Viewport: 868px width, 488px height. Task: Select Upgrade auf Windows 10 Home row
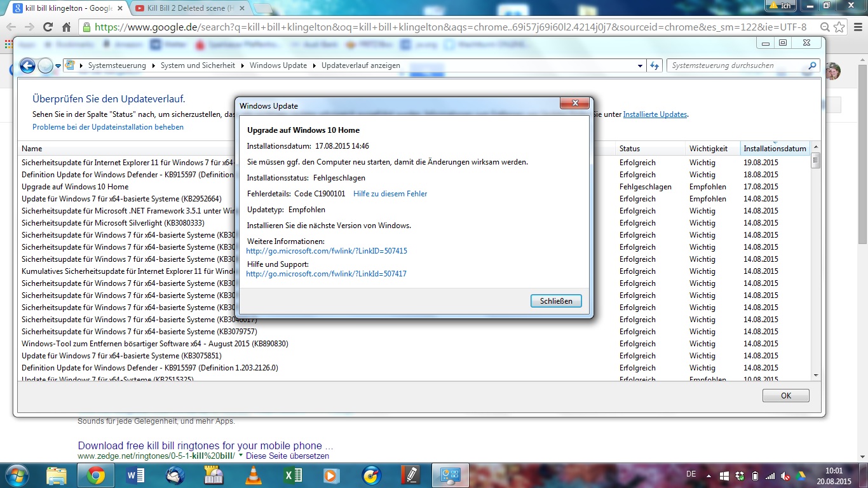pos(413,187)
